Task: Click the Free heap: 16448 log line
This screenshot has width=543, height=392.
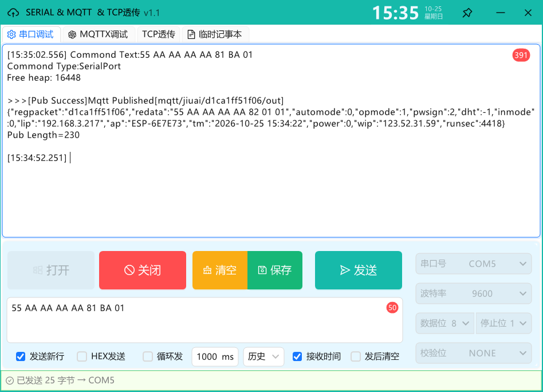Action: click(44, 77)
